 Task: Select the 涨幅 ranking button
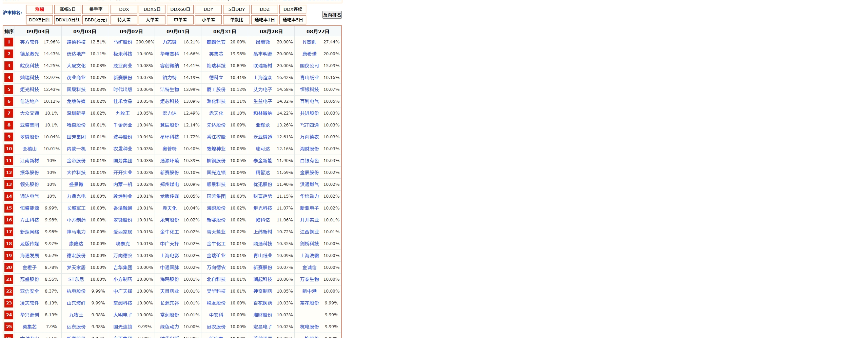point(40,9)
